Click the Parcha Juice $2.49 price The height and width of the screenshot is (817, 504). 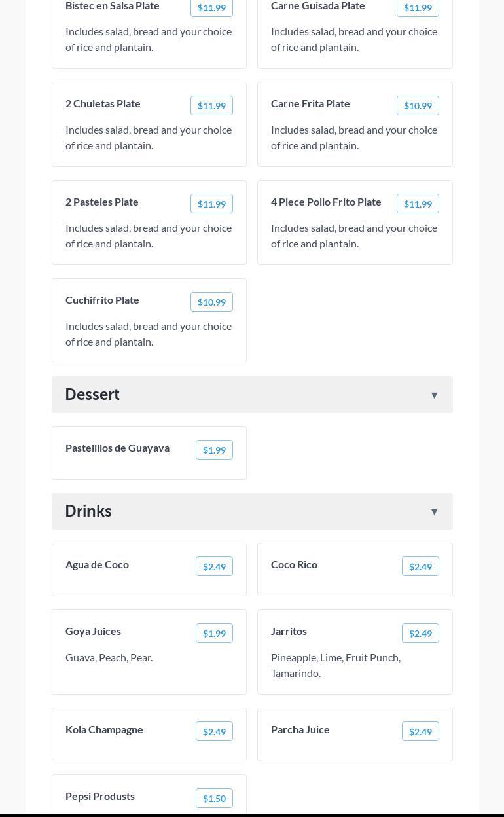point(420,731)
